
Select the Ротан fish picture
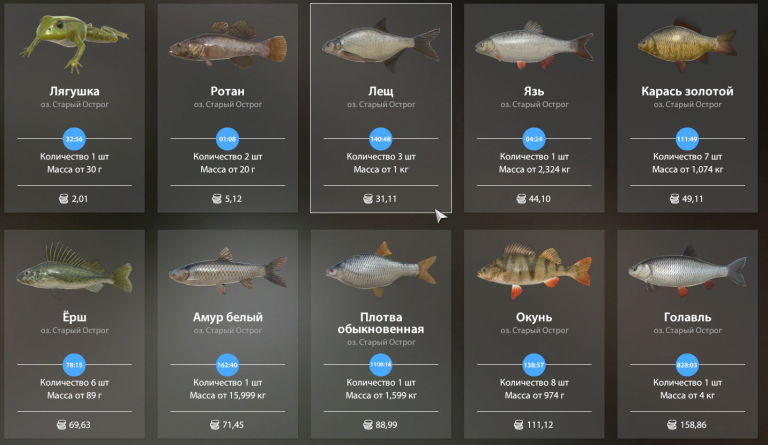point(228,45)
